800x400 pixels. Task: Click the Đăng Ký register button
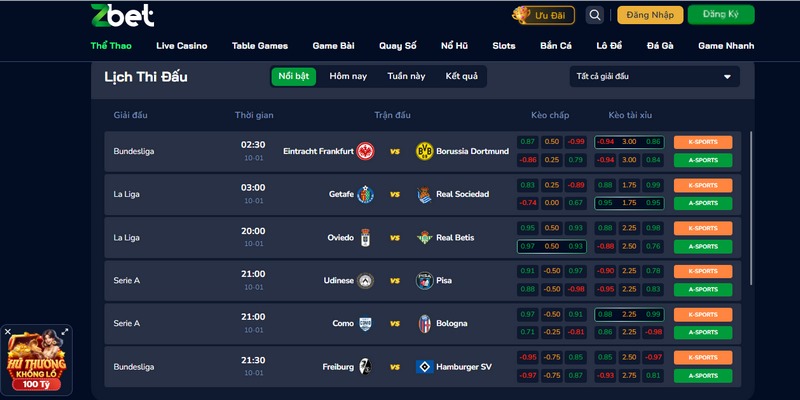point(714,15)
